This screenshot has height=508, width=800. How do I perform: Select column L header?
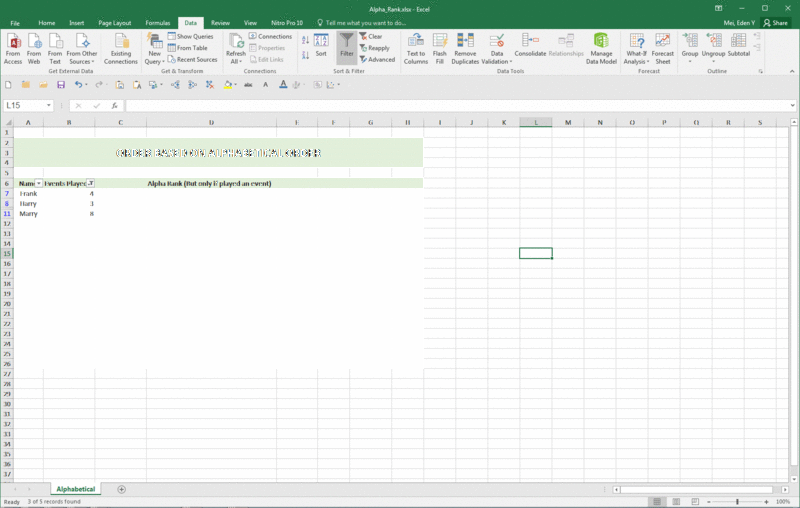click(536, 122)
